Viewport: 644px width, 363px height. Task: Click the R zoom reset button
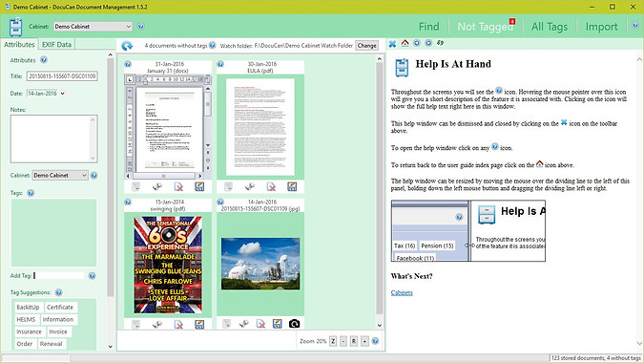point(354,341)
